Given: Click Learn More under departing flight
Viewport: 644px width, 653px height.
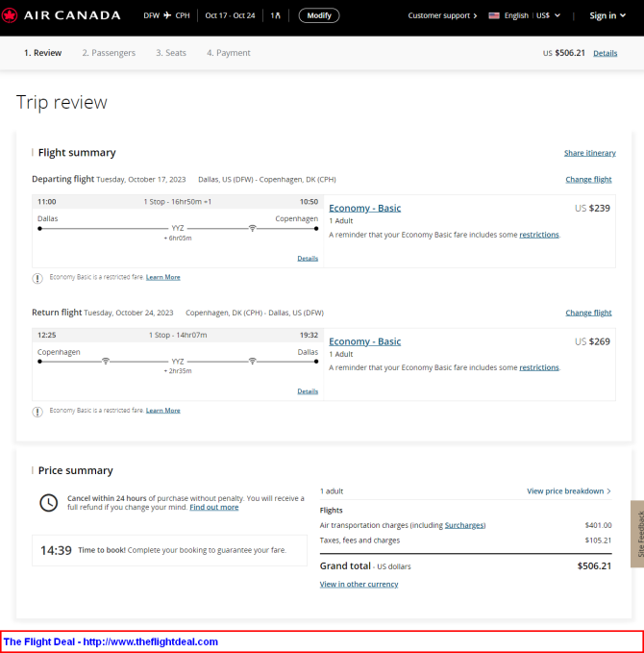Looking at the screenshot, I should (162, 277).
